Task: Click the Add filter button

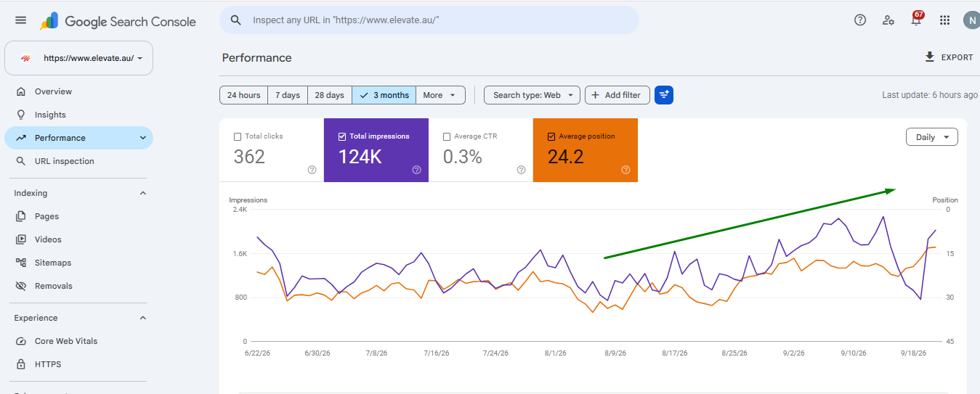Action: 617,95
